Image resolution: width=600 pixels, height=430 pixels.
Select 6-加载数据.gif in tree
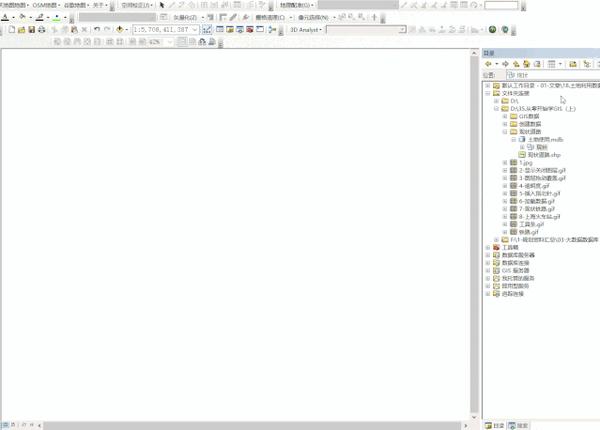click(536, 201)
